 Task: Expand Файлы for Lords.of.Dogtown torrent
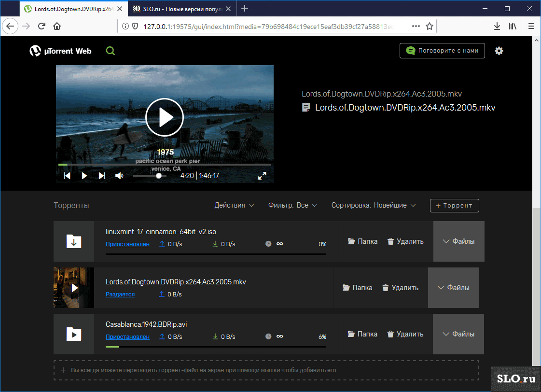454,288
